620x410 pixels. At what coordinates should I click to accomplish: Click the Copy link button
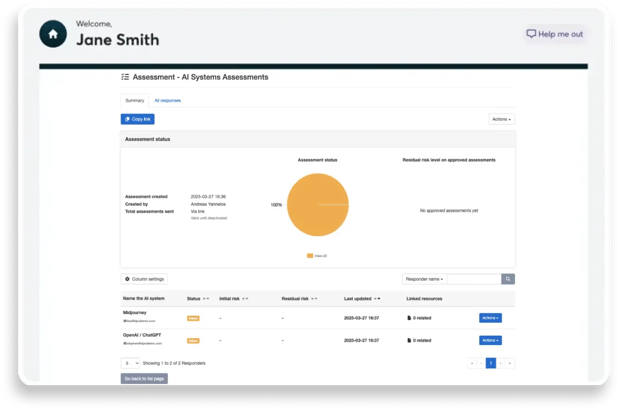pos(138,119)
